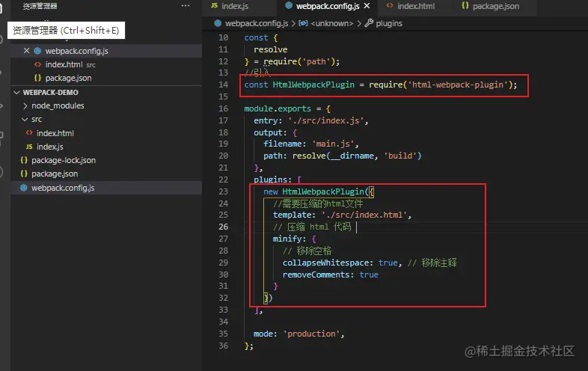The image size is (588, 371).
Task: Click plugins key on line 22
Action: 270,180
